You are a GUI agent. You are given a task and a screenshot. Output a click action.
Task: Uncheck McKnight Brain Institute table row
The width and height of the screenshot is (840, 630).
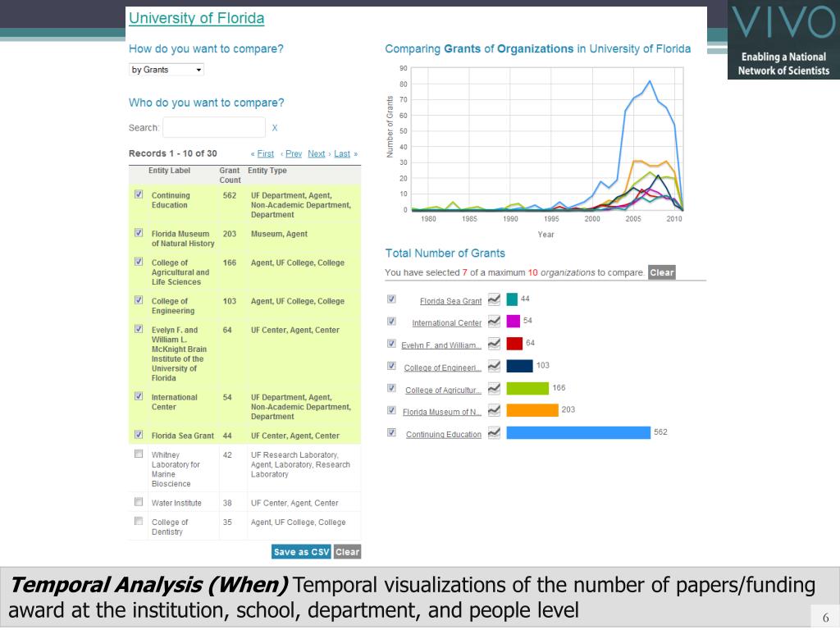[x=139, y=329]
